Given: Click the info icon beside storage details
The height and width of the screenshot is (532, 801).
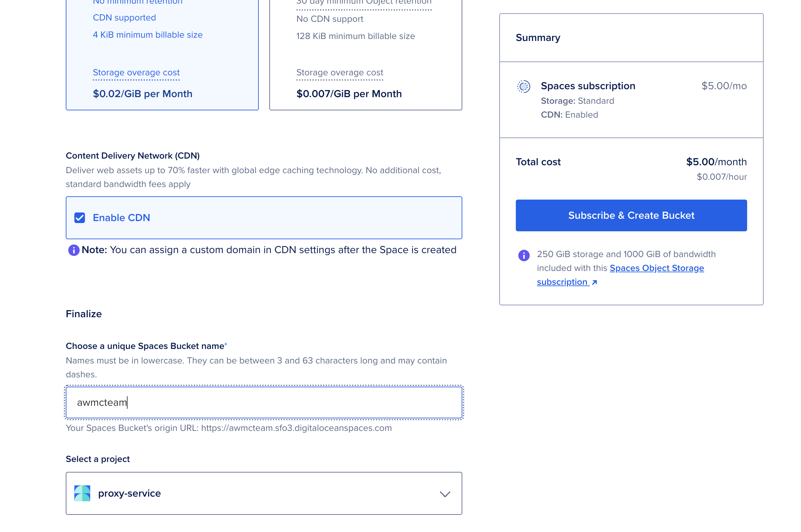Looking at the screenshot, I should pos(523,255).
